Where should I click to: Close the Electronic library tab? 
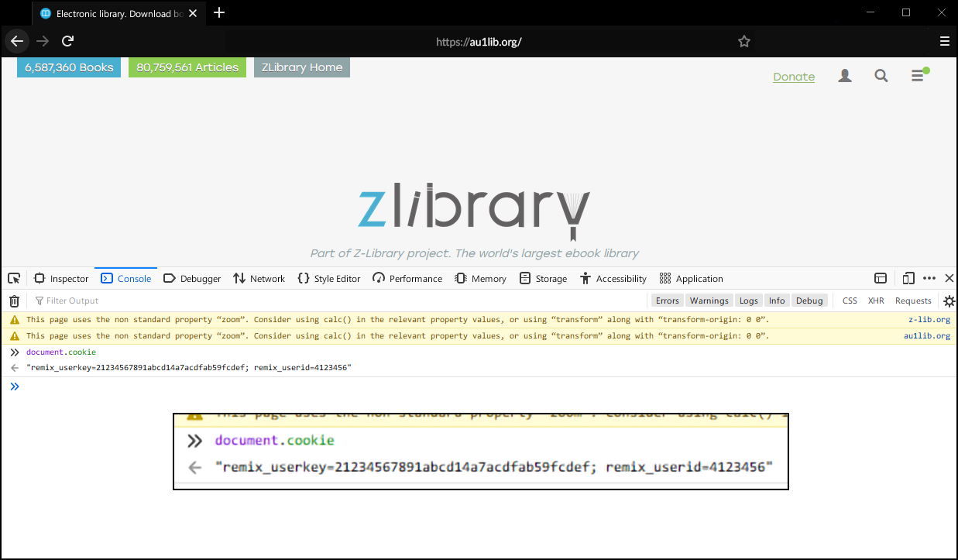point(193,13)
